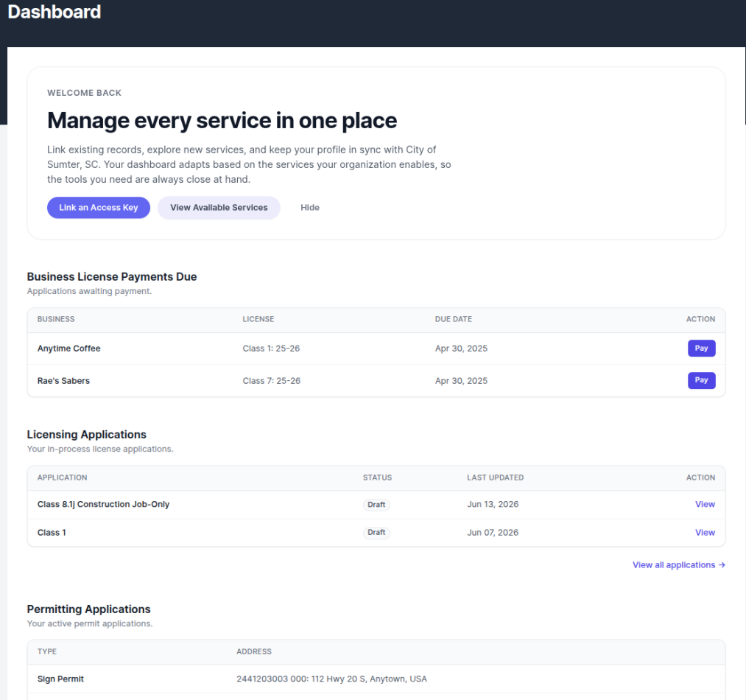Click the WELCOME BACK label
The image size is (746, 700).
[84, 93]
